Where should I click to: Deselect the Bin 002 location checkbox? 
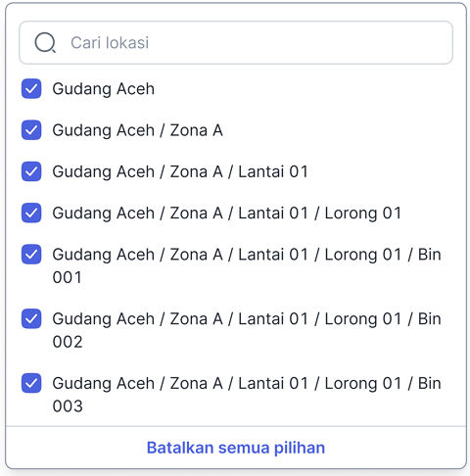pos(31,318)
